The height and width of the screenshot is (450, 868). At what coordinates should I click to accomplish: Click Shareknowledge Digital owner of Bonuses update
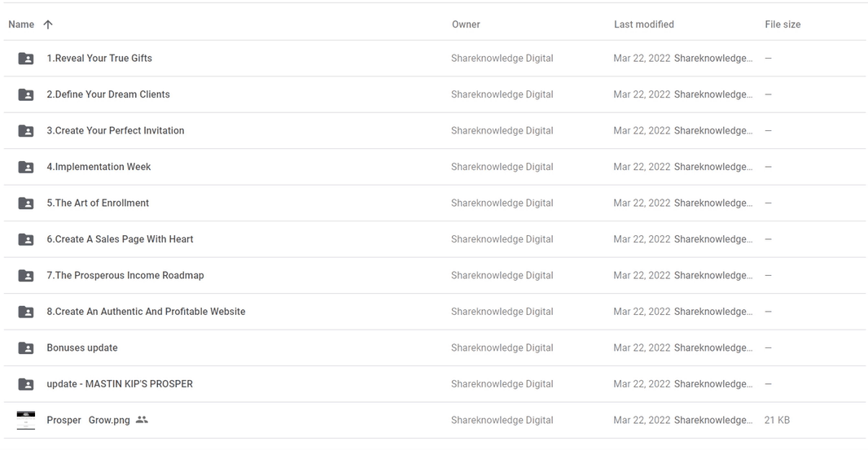pos(502,348)
